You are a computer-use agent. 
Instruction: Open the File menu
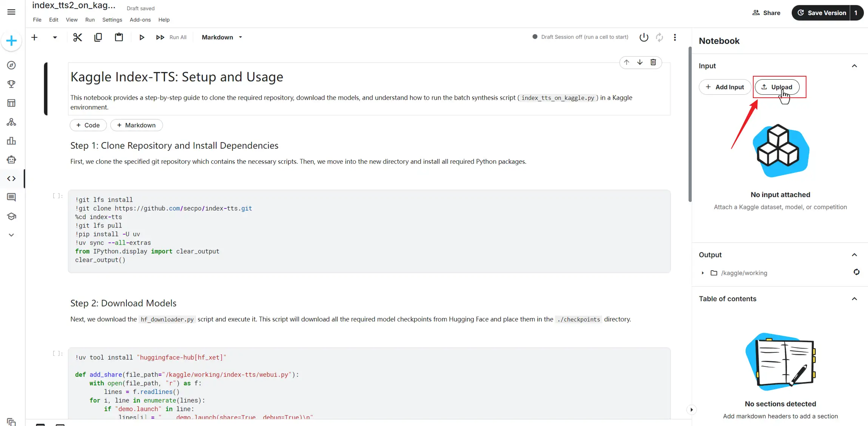pyautogui.click(x=37, y=20)
